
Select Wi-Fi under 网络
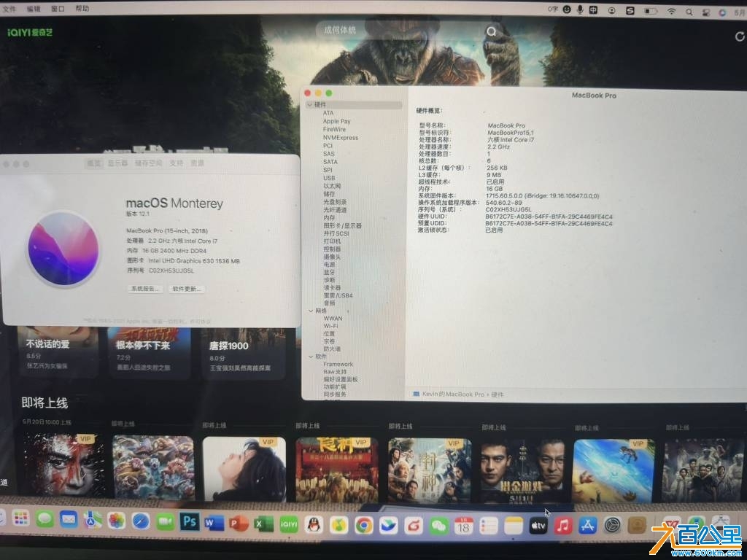point(330,326)
